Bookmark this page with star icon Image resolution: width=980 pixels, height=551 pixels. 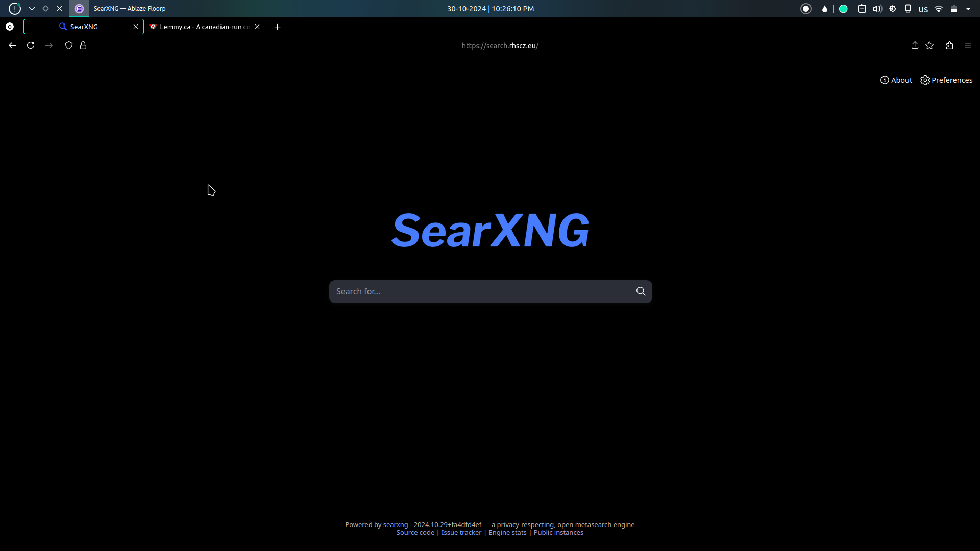tap(929, 46)
